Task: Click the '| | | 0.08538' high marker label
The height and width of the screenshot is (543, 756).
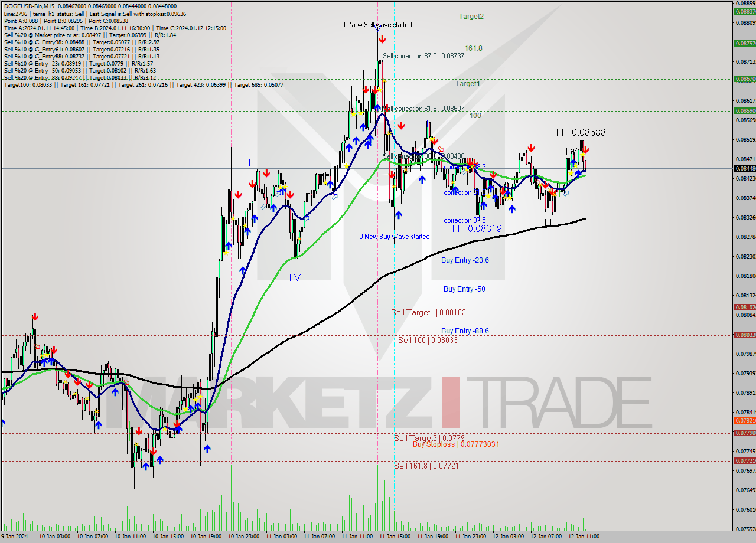Action: pyautogui.click(x=581, y=133)
